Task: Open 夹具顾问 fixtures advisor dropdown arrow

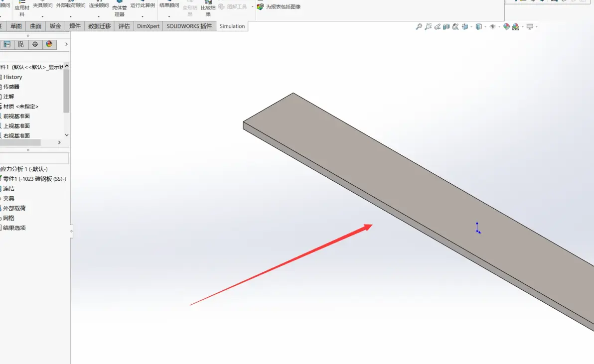Action: (x=42, y=16)
